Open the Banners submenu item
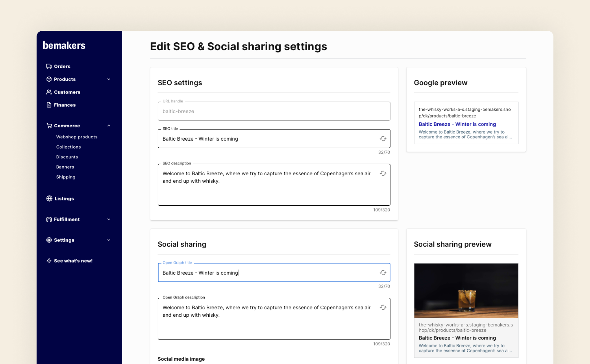Image resolution: width=590 pixels, height=364 pixels. point(65,167)
